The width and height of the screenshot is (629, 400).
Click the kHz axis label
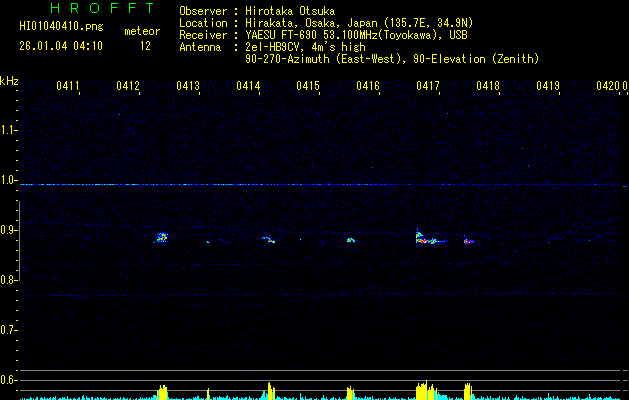(x=9, y=80)
